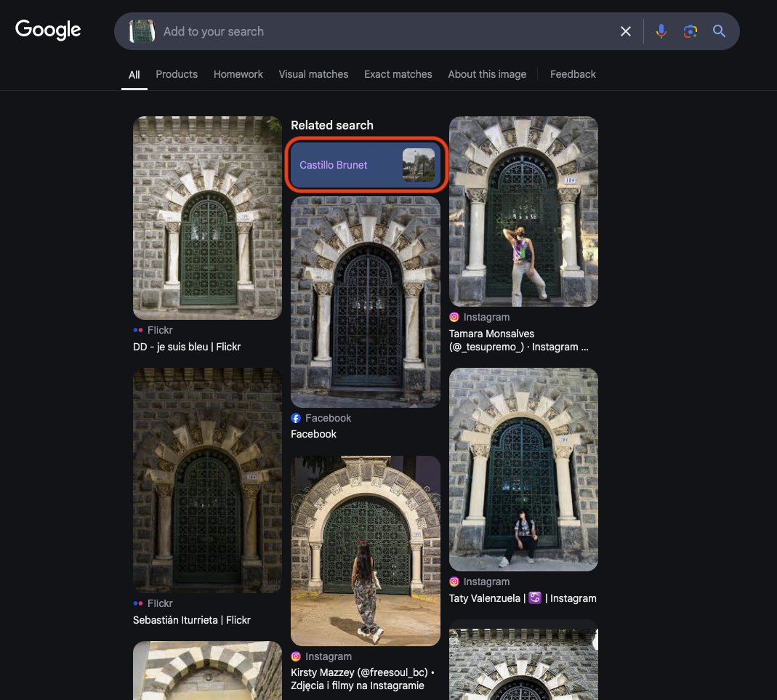Clear the search with the X icon
Viewport: 777px width, 700px height.
coord(625,32)
